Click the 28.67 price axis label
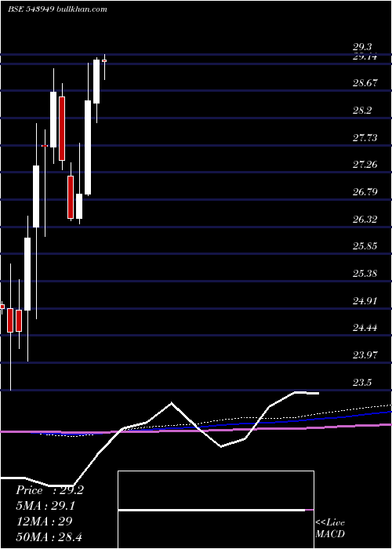Screen dimensions: 392x549 point(365,83)
